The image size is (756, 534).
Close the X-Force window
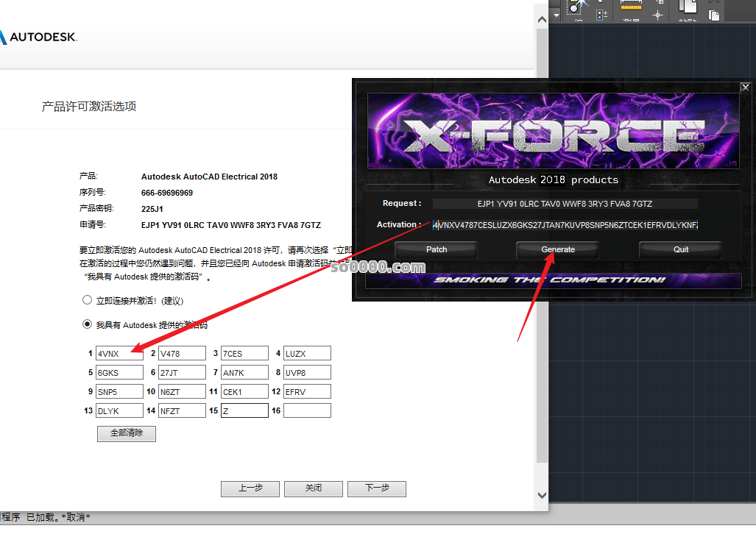[x=746, y=88]
